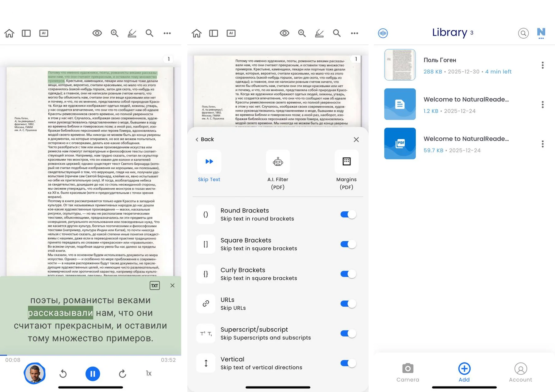Open the Camera scanner
Screen dimensions: 555x392
point(408,372)
